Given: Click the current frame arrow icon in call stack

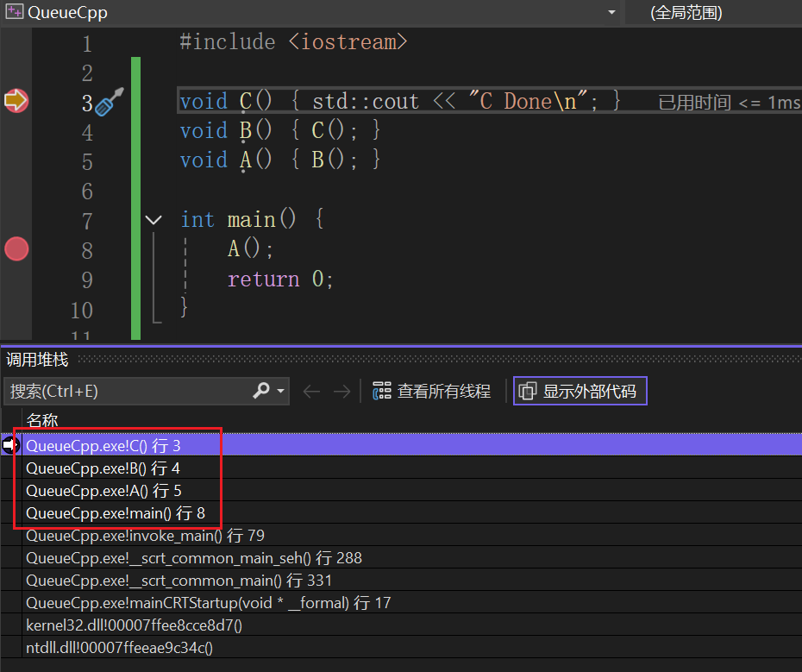Looking at the screenshot, I should point(10,445).
